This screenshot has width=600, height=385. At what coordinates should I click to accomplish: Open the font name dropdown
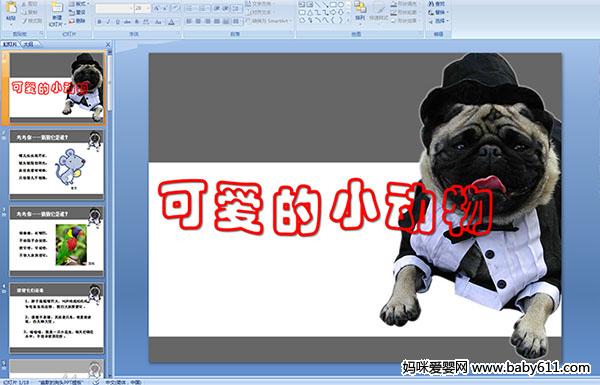click(x=131, y=8)
